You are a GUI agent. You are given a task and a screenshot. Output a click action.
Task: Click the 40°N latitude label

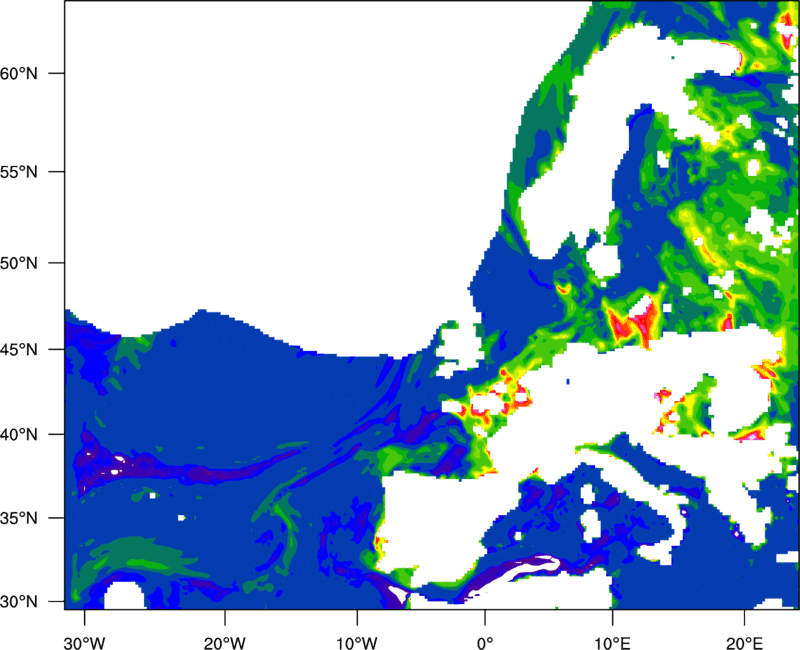pos(19,435)
